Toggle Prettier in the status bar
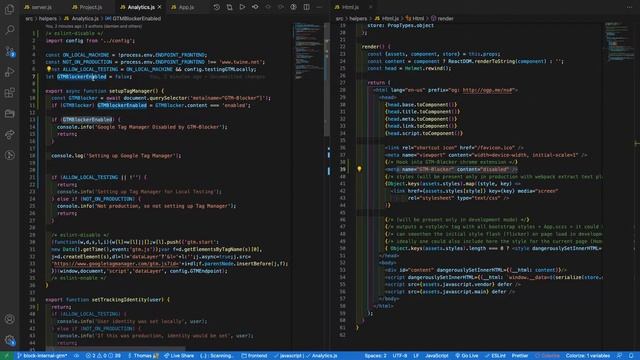640x360 pixels. pos(520,356)
